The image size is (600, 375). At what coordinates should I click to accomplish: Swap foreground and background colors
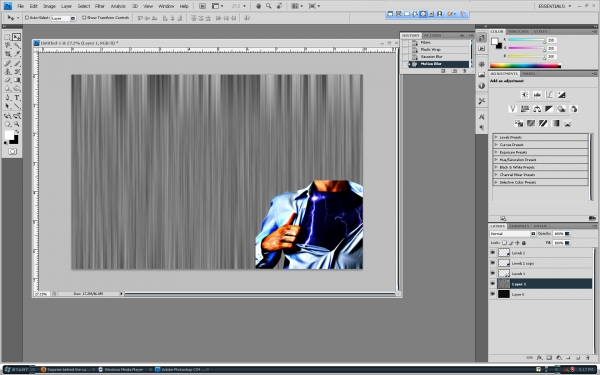(x=16, y=131)
